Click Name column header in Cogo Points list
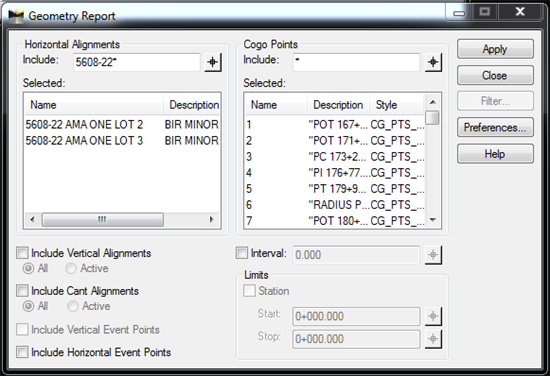This screenshot has width=550, height=376. 276,105
